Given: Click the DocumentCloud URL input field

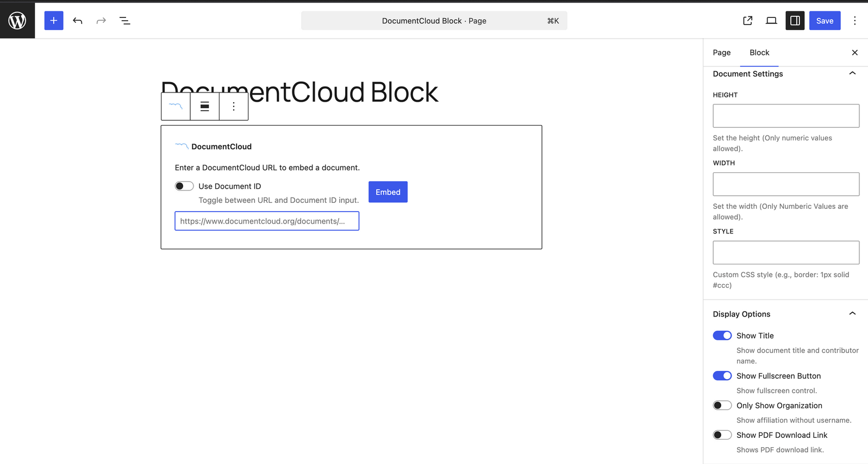Looking at the screenshot, I should click(x=266, y=221).
